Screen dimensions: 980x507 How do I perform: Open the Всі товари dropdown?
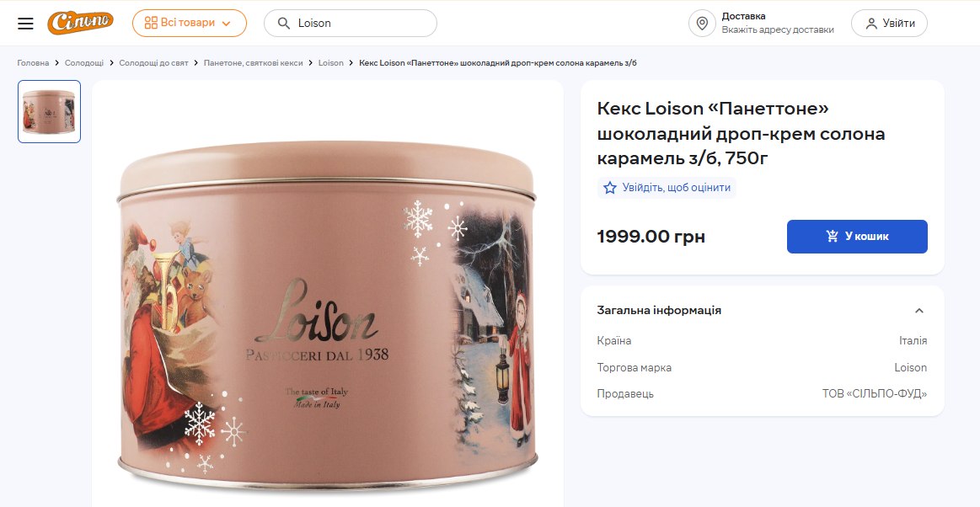click(190, 23)
